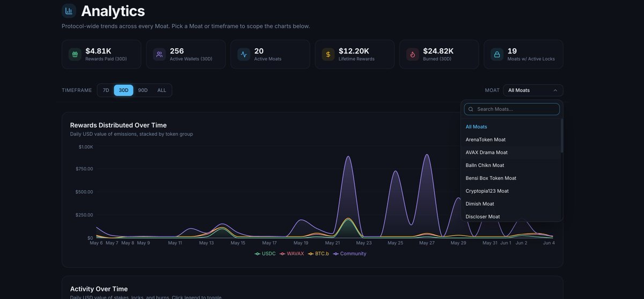Viewport: 644px width, 299px height.
Task: Click the 256 Active Wallets value
Action: coord(177,51)
